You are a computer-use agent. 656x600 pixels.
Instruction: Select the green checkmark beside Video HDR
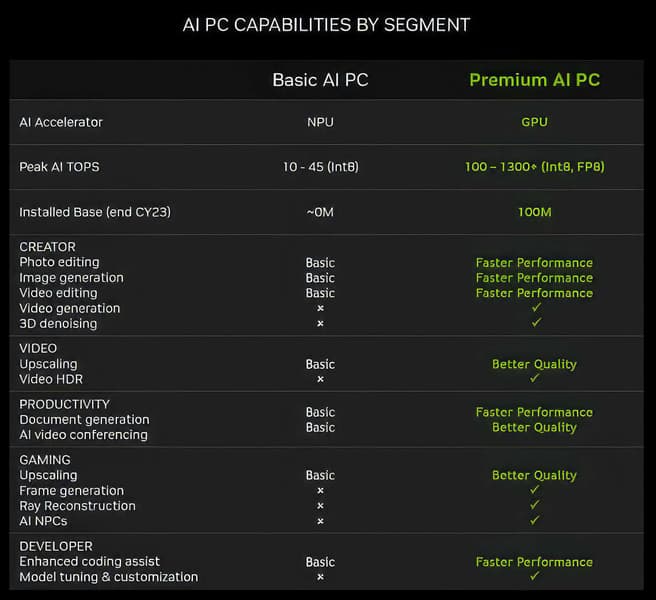(535, 379)
